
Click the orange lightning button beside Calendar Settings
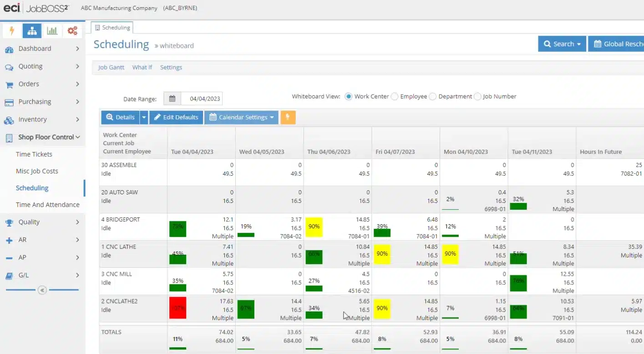[x=287, y=117]
